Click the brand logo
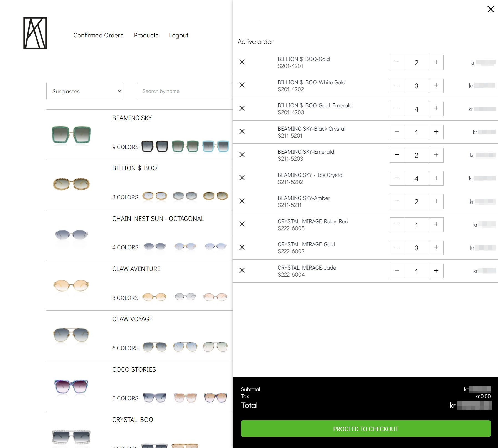Image resolution: width=498 pixels, height=448 pixels. click(x=35, y=33)
